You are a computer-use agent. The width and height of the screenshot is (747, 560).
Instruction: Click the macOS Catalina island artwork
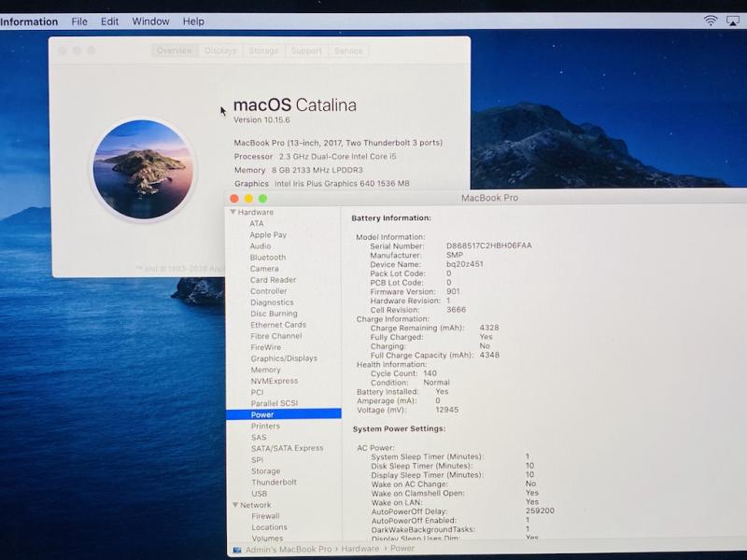click(x=143, y=170)
